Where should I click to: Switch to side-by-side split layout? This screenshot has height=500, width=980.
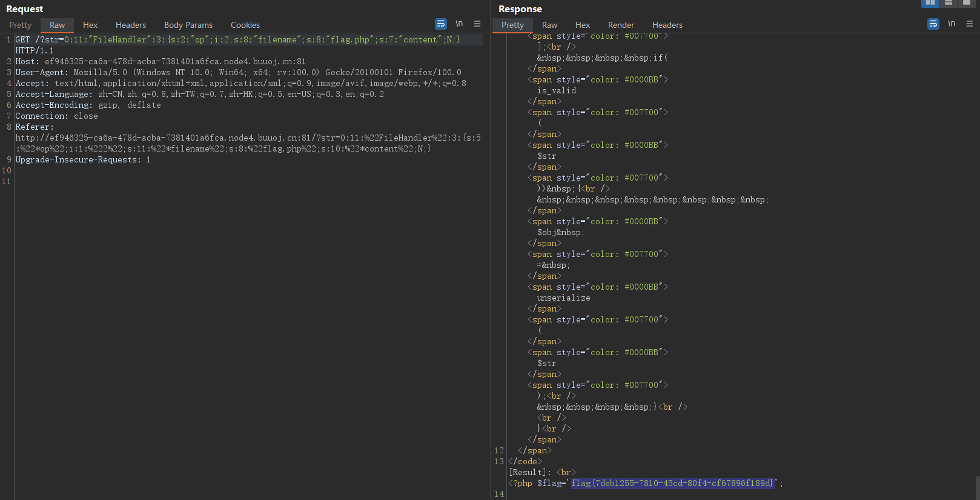(x=930, y=3)
